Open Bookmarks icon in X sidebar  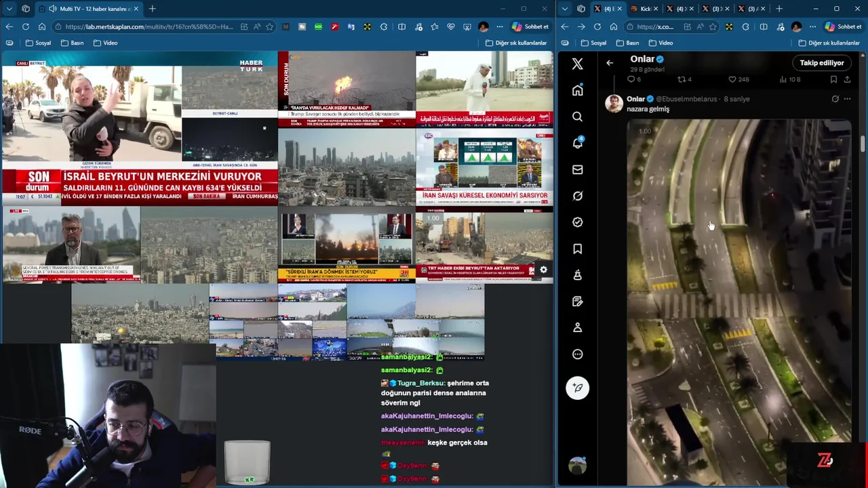coord(577,249)
